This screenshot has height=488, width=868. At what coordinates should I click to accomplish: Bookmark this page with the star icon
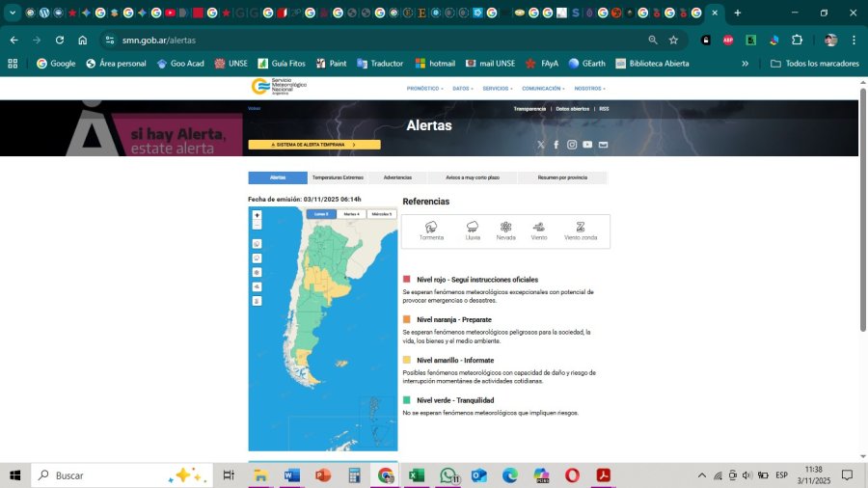pyautogui.click(x=673, y=40)
